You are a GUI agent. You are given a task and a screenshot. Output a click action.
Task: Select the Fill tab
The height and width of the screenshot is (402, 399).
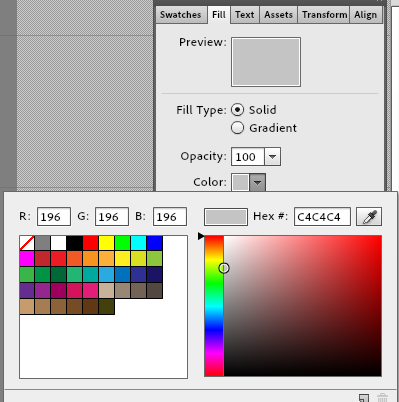pyautogui.click(x=219, y=15)
